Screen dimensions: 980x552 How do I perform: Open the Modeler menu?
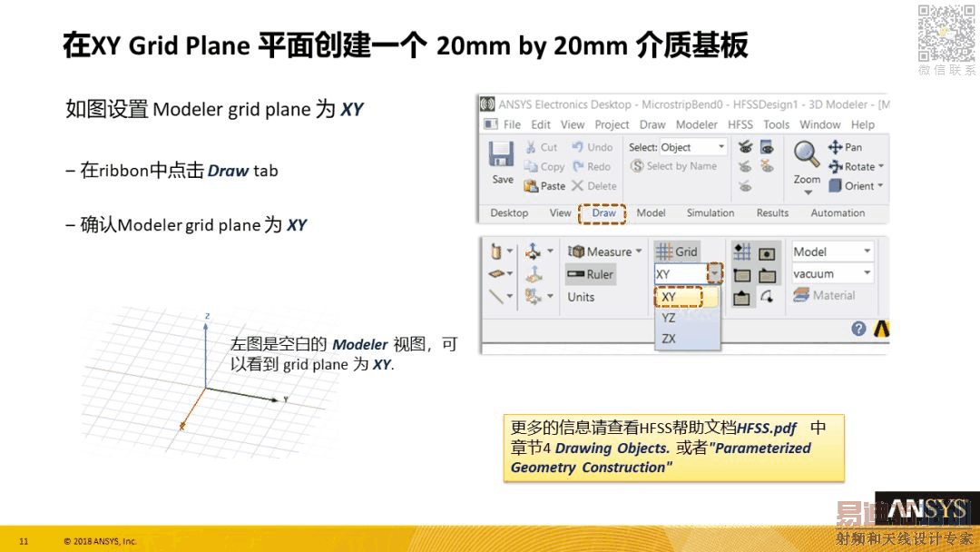(697, 124)
